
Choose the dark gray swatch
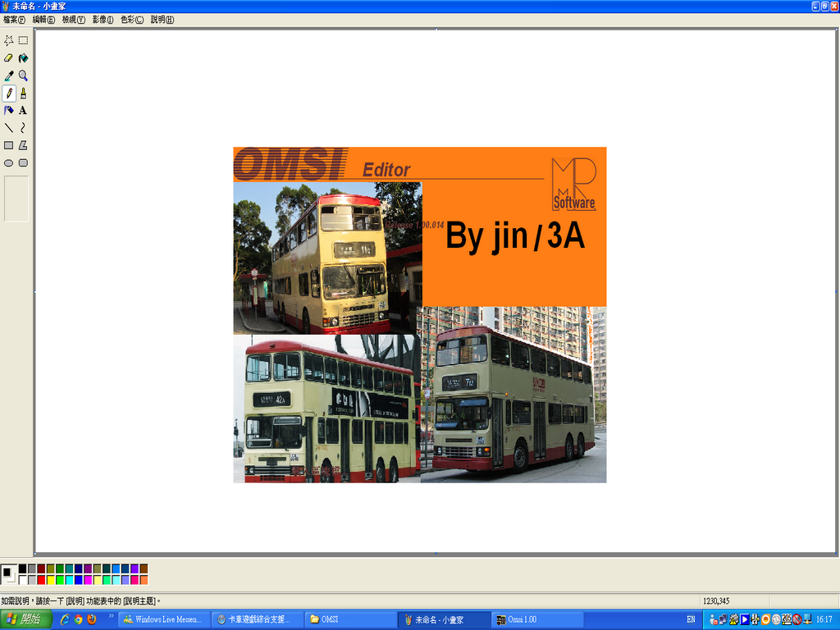(x=32, y=569)
